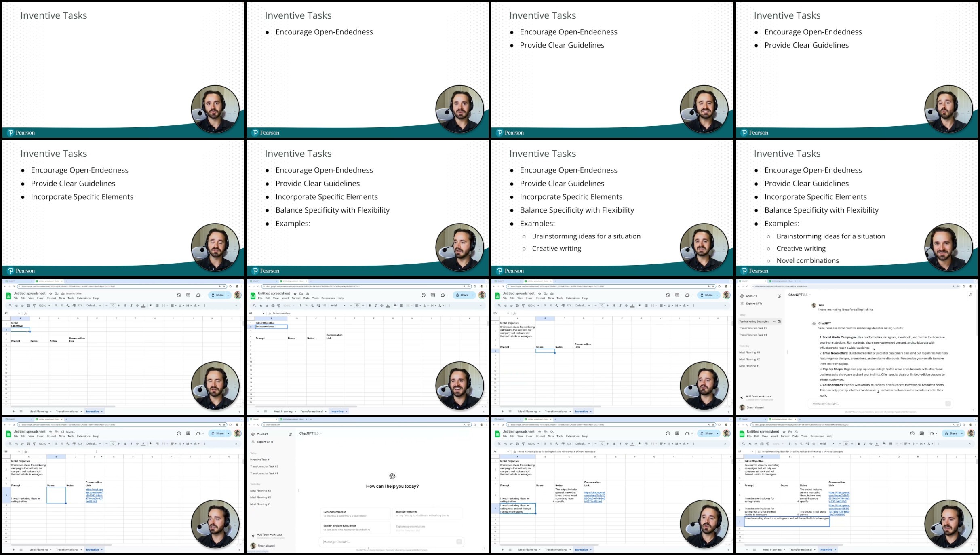Viewport: 980px width, 555px height.
Task: Open text color picker in sheet with A7 selected
Action: pyautogui.click(x=877, y=444)
